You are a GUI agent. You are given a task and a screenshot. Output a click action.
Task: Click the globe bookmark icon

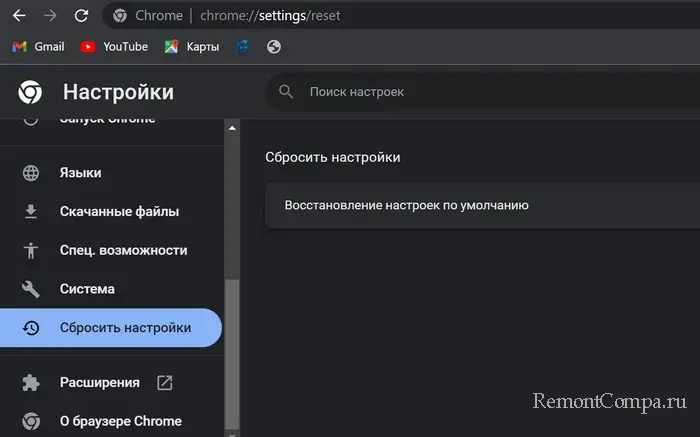(x=274, y=46)
